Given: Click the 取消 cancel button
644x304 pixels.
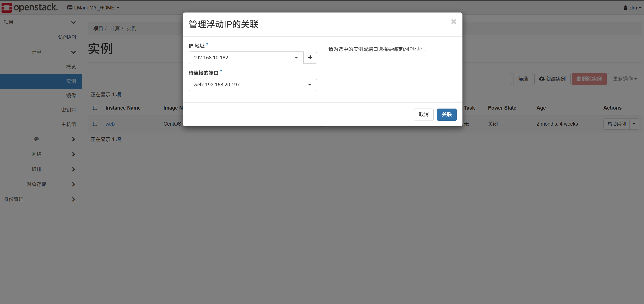Looking at the screenshot, I should [424, 114].
